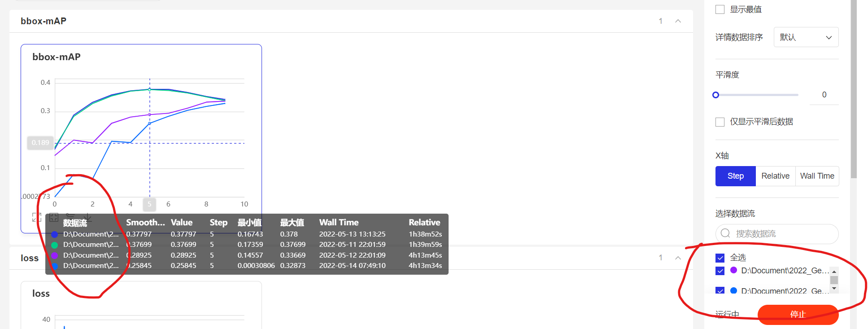Click the loss section header title
The height and width of the screenshot is (329, 868).
30,258
